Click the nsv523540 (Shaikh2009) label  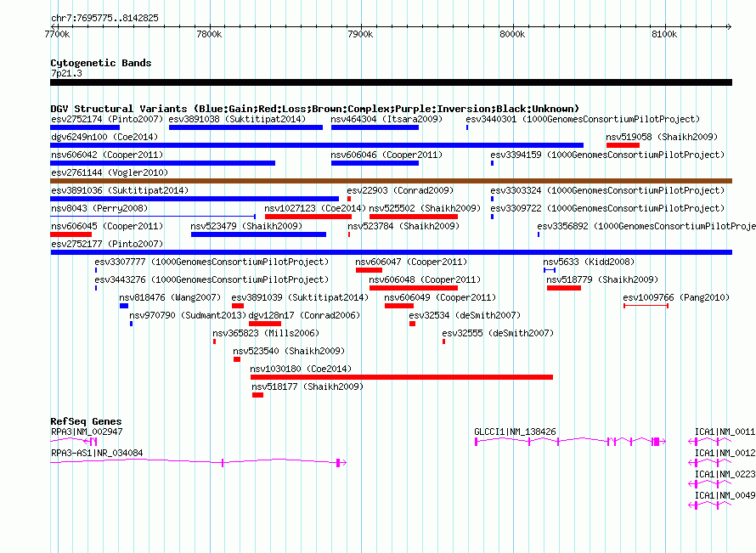[x=289, y=351]
